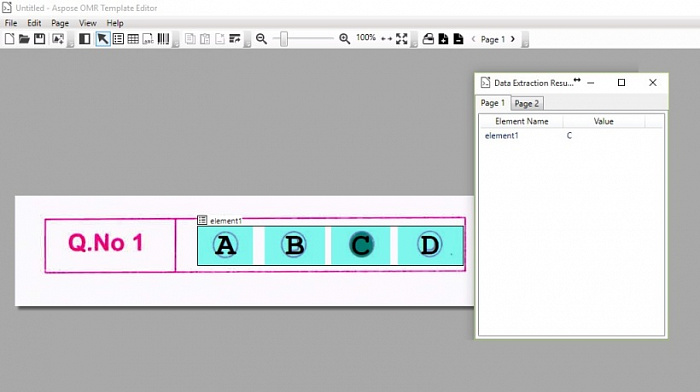Viewport: 700px width, 392px height.
Task: Open the Page menu
Action: [x=60, y=23]
